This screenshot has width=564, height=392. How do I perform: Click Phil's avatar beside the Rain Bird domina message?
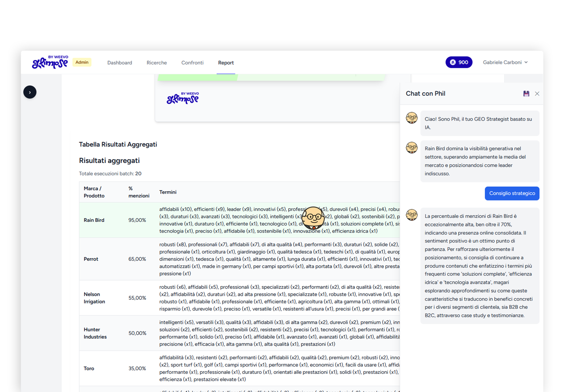point(412,148)
